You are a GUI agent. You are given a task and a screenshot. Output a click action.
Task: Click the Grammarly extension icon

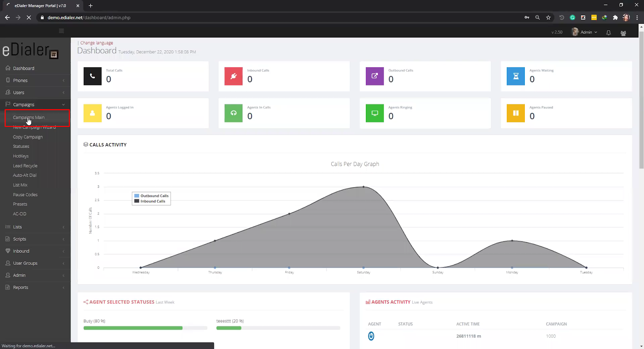tap(572, 17)
